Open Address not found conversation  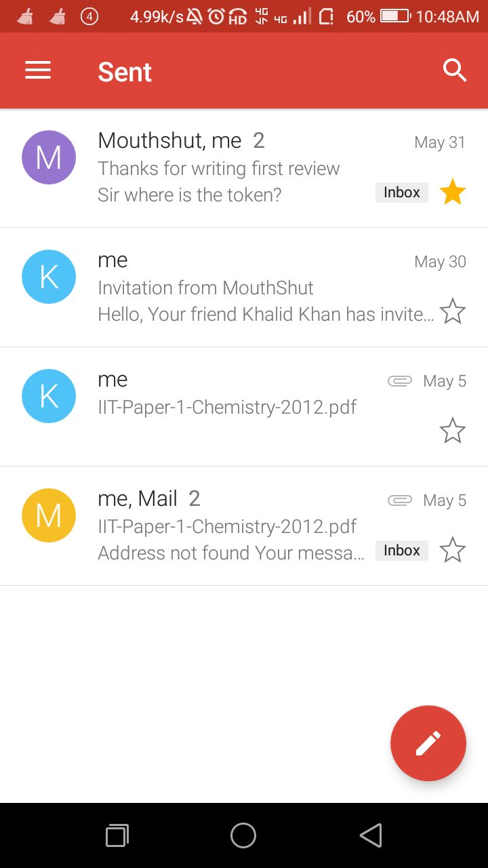tap(230, 553)
